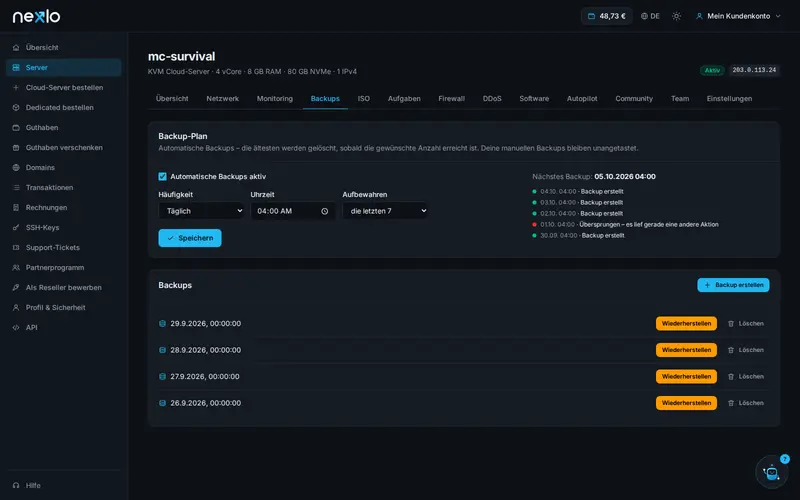Click the document icon beside Rechnungen
Screen dimensions: 800x500
click(16, 208)
